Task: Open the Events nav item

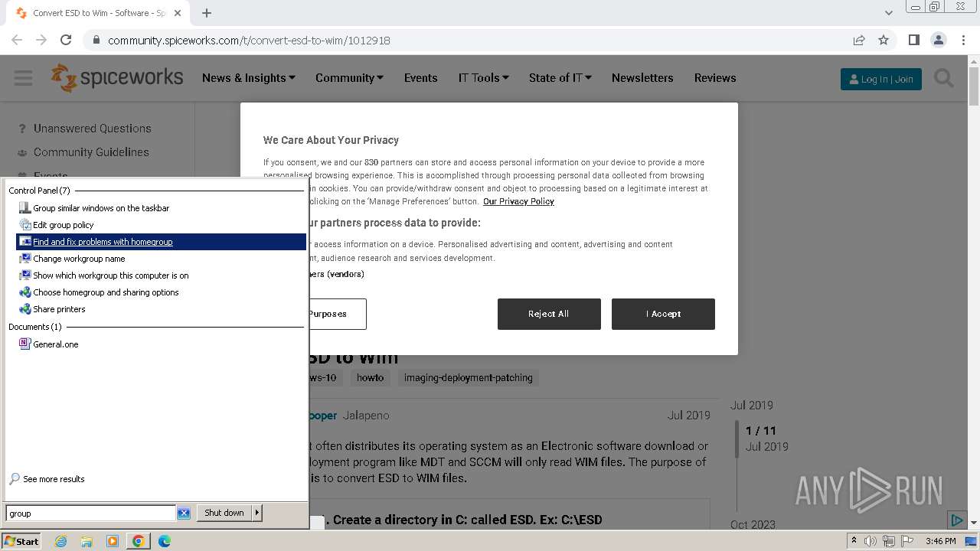Action: click(x=420, y=78)
